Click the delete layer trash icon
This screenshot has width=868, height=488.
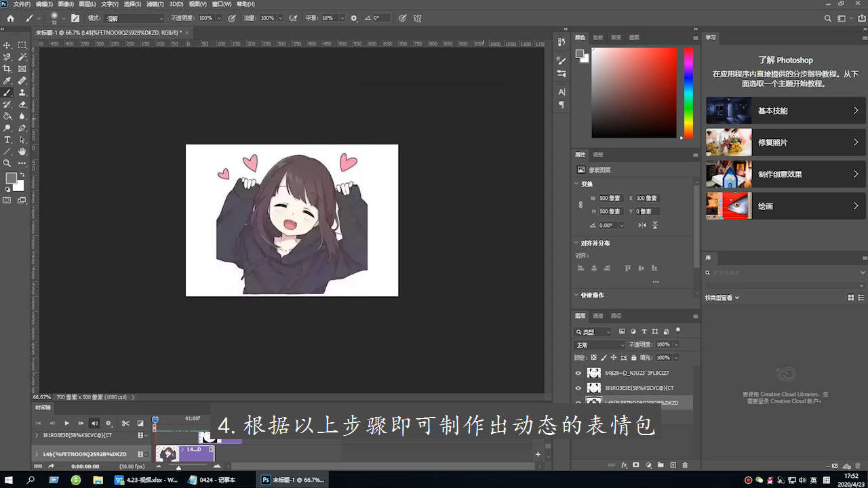[x=685, y=465]
